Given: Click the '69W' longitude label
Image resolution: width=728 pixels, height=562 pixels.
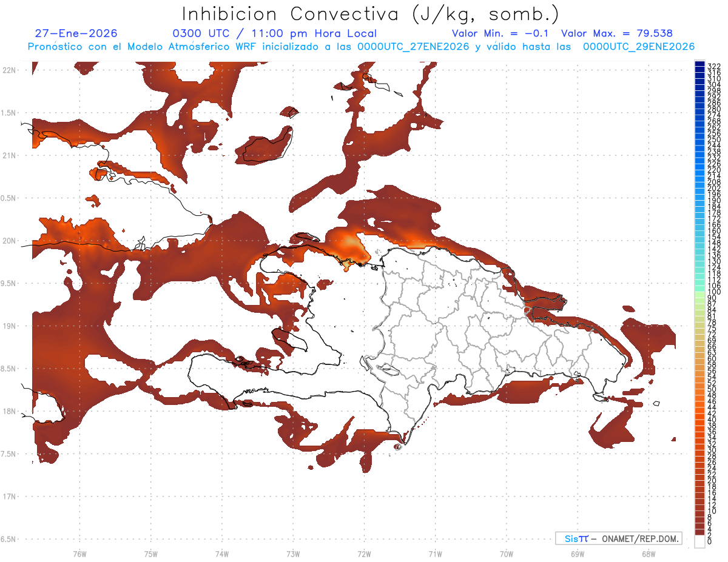Looking at the screenshot, I should click(578, 554).
